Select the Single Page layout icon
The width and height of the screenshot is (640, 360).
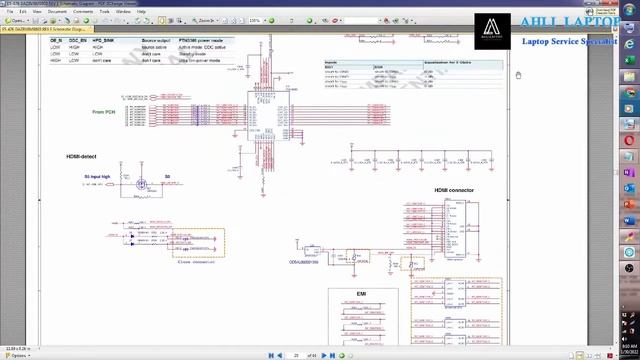pos(571,356)
